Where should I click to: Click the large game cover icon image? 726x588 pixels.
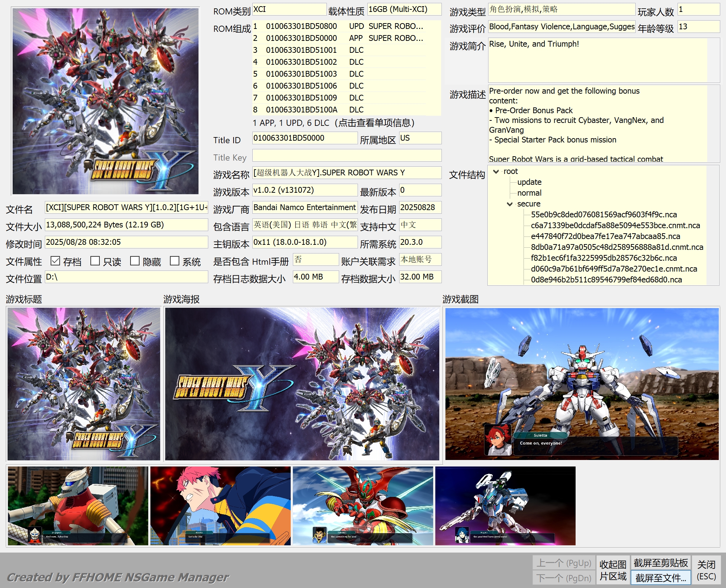tap(105, 101)
